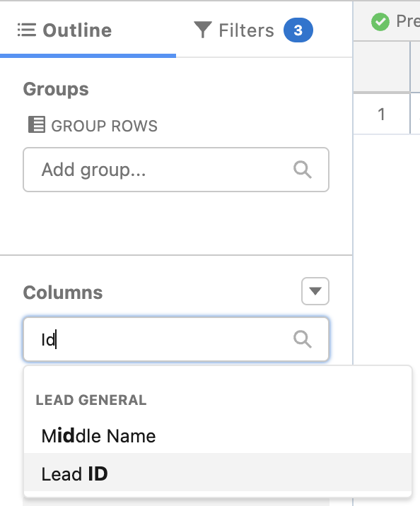Click the green checkmark status icon
This screenshot has height=506, width=420.
[x=380, y=22]
